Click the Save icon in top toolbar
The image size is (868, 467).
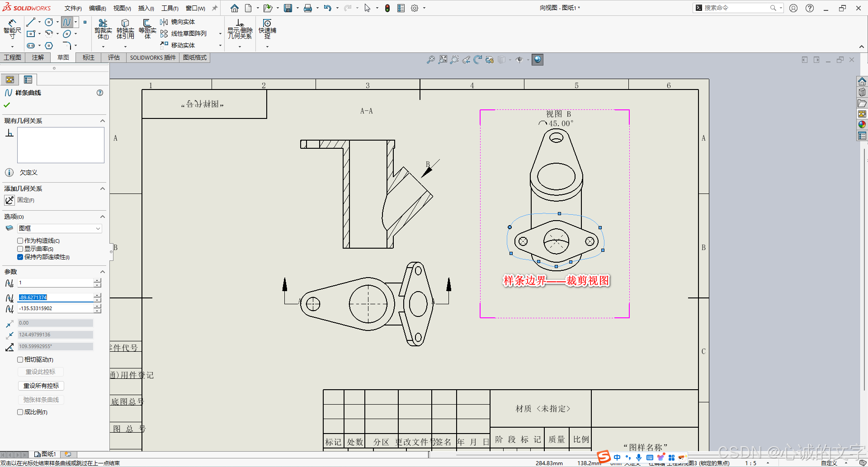[288, 8]
